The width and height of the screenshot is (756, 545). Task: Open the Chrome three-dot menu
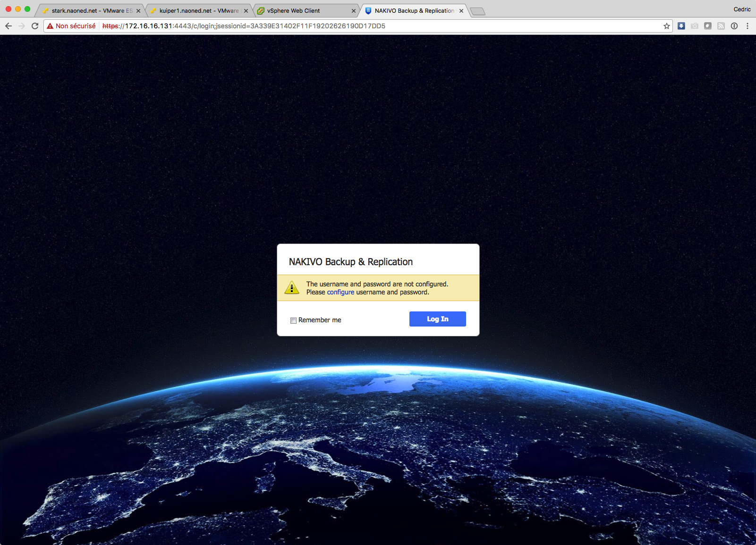(747, 26)
